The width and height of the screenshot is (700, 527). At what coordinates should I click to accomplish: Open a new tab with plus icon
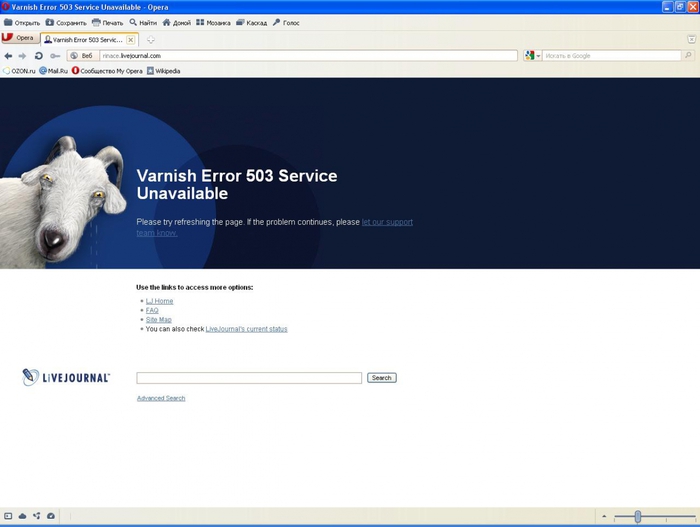(x=151, y=40)
